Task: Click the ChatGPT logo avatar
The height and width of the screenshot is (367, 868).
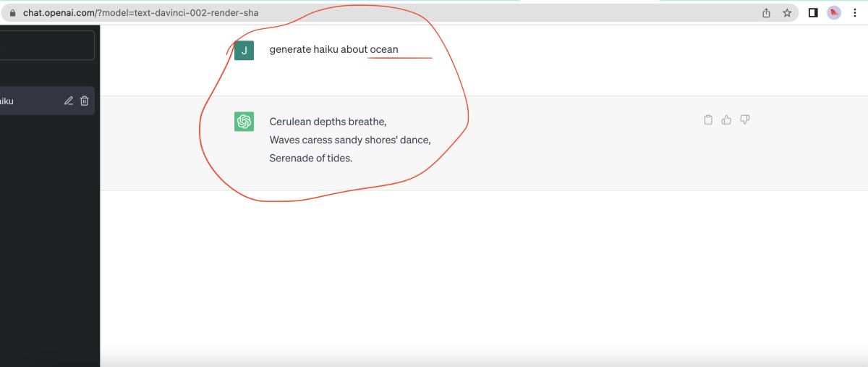Action: click(x=244, y=122)
